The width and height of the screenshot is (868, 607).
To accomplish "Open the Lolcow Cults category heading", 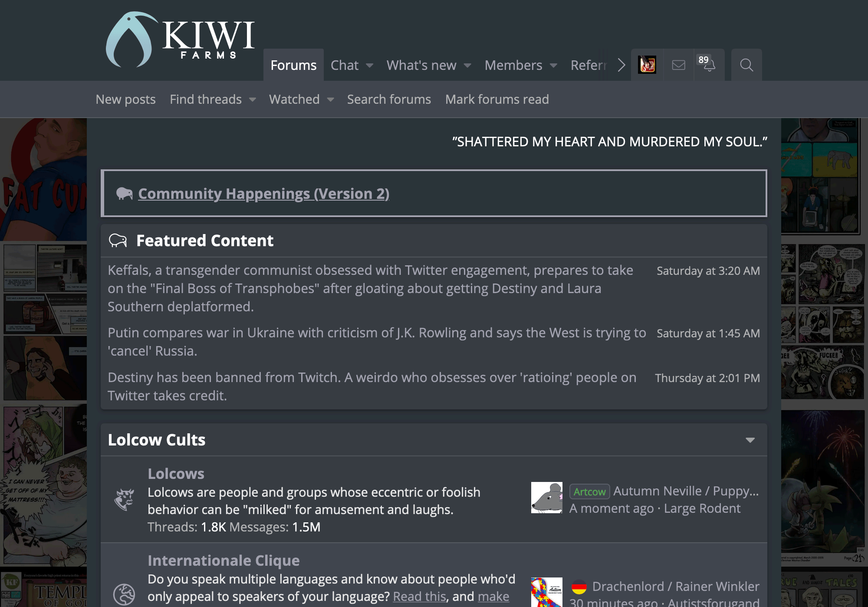I will pos(157,440).
